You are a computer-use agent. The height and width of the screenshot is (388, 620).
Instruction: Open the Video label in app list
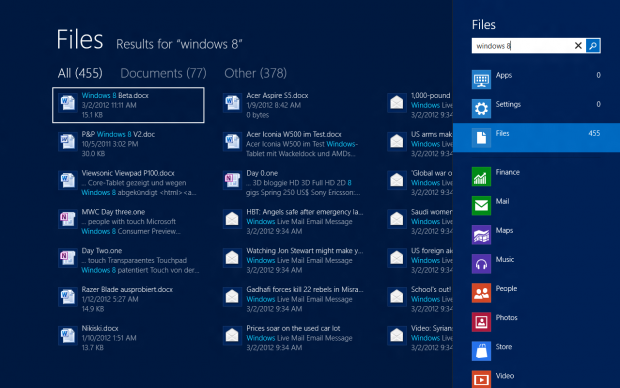coord(505,376)
